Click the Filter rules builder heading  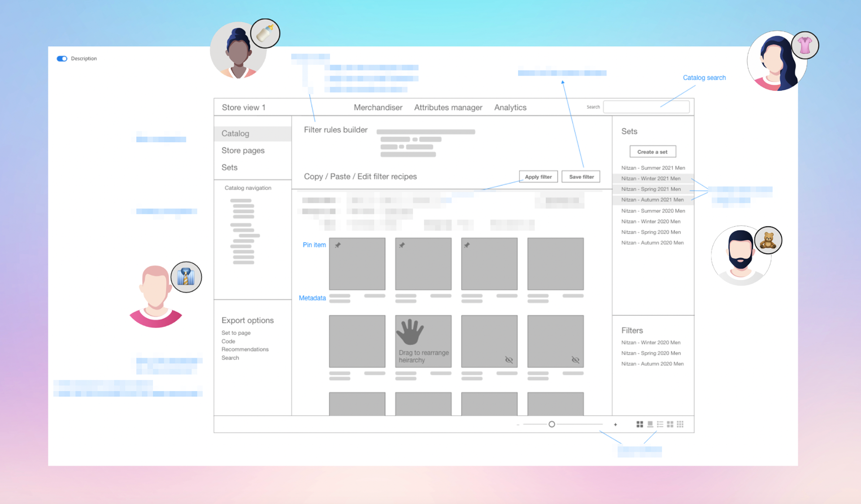(335, 130)
